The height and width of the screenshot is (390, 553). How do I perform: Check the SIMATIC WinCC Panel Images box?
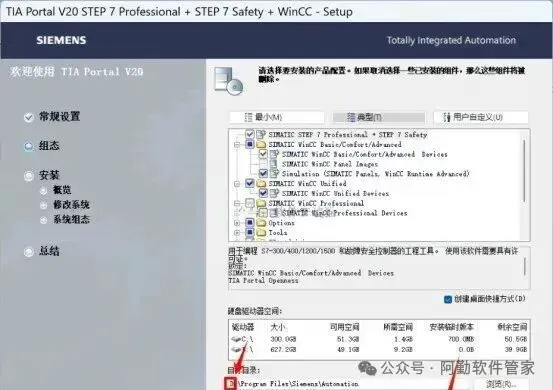click(x=263, y=164)
